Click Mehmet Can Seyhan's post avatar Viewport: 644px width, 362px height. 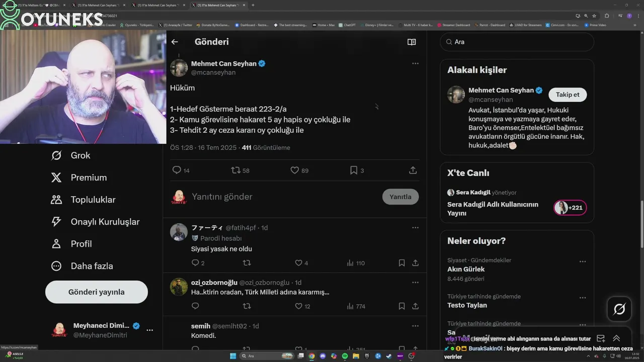pos(179,68)
